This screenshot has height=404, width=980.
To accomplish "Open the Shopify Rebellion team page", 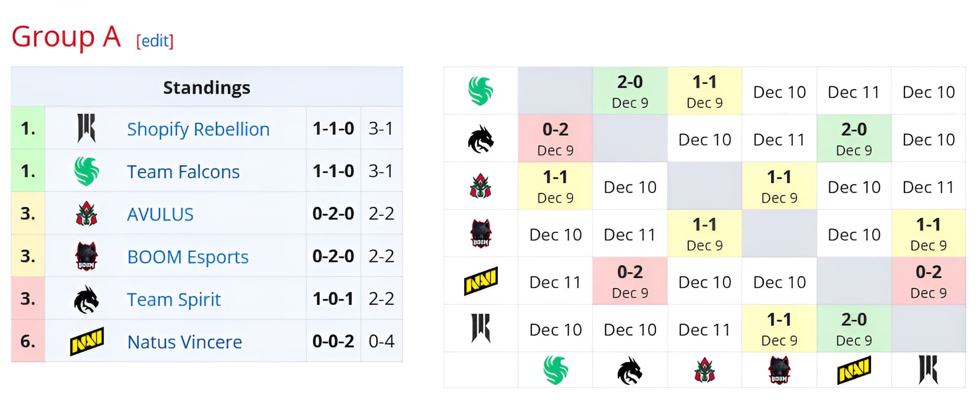I will [x=198, y=129].
